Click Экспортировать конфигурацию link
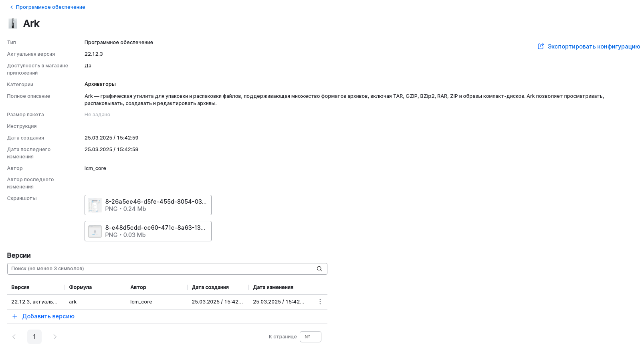644x350 pixels. tap(594, 47)
